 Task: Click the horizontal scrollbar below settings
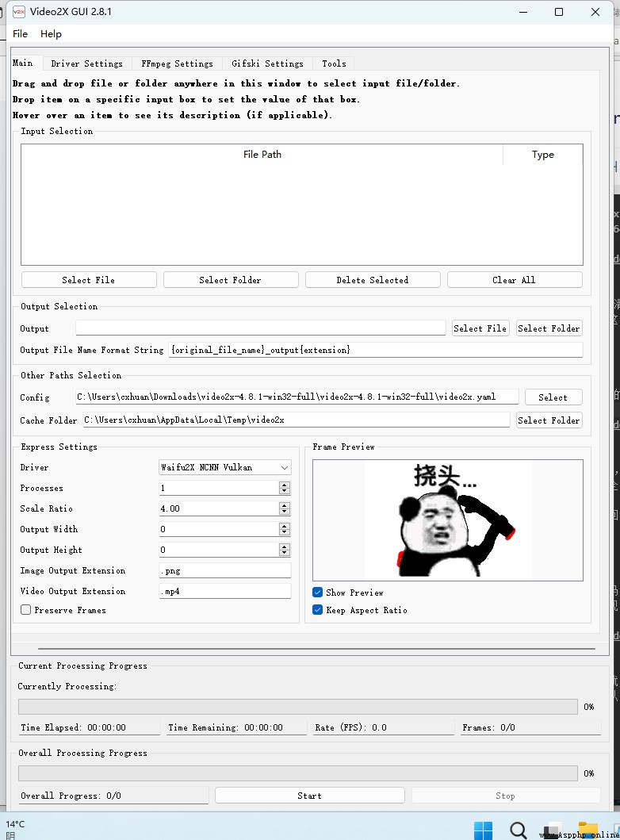(316, 649)
